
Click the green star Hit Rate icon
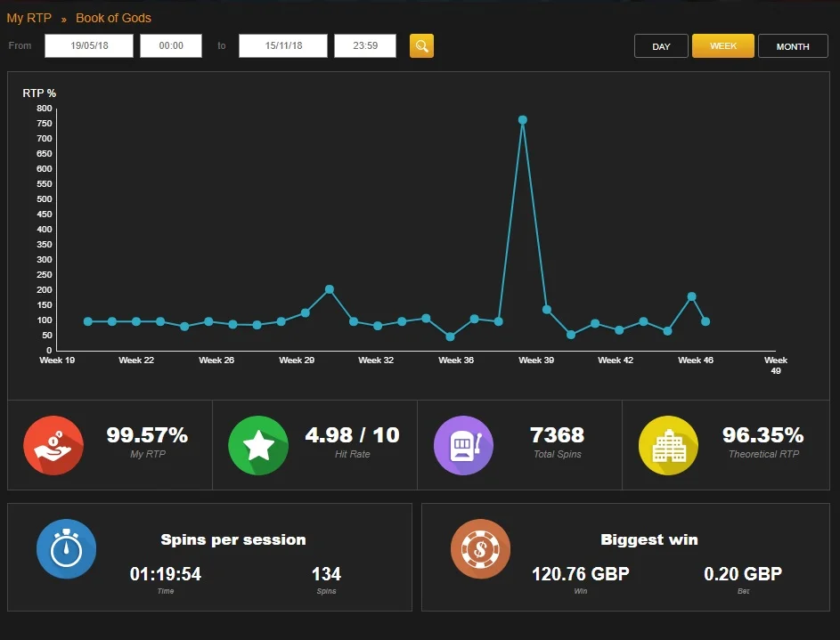click(258, 445)
